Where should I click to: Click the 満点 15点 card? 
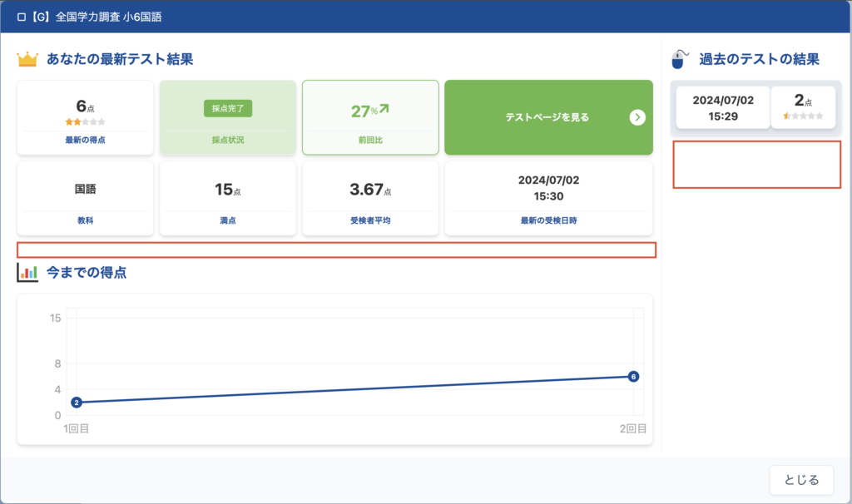click(227, 198)
